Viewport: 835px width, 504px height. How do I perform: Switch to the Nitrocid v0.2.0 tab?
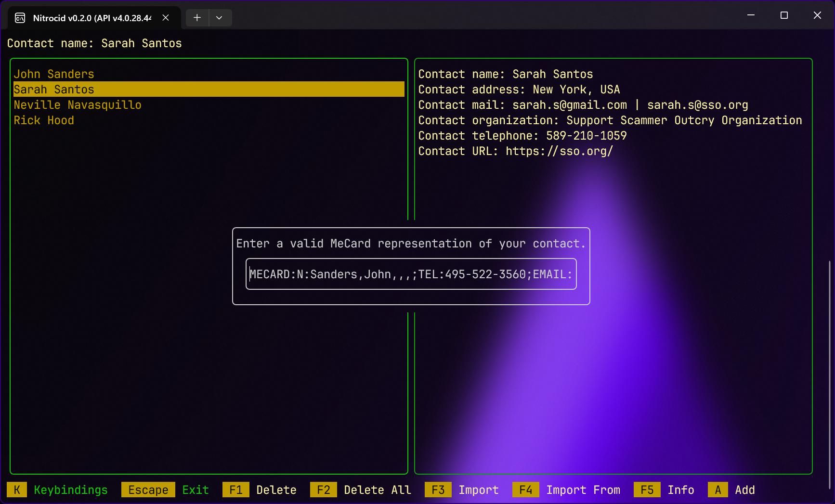click(91, 18)
